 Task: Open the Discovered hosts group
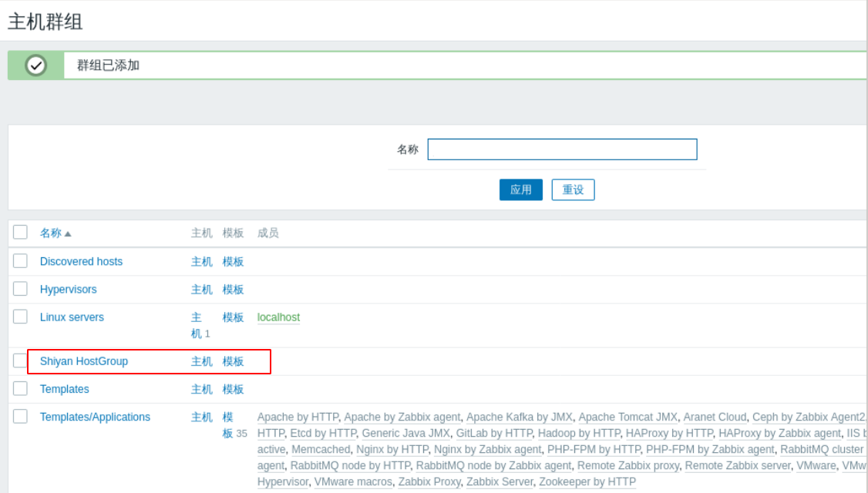point(81,261)
